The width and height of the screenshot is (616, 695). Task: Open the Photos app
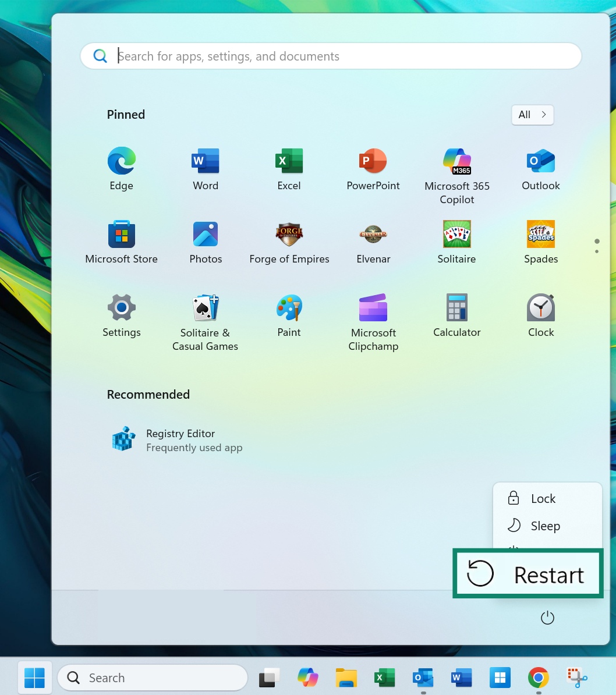(x=205, y=242)
